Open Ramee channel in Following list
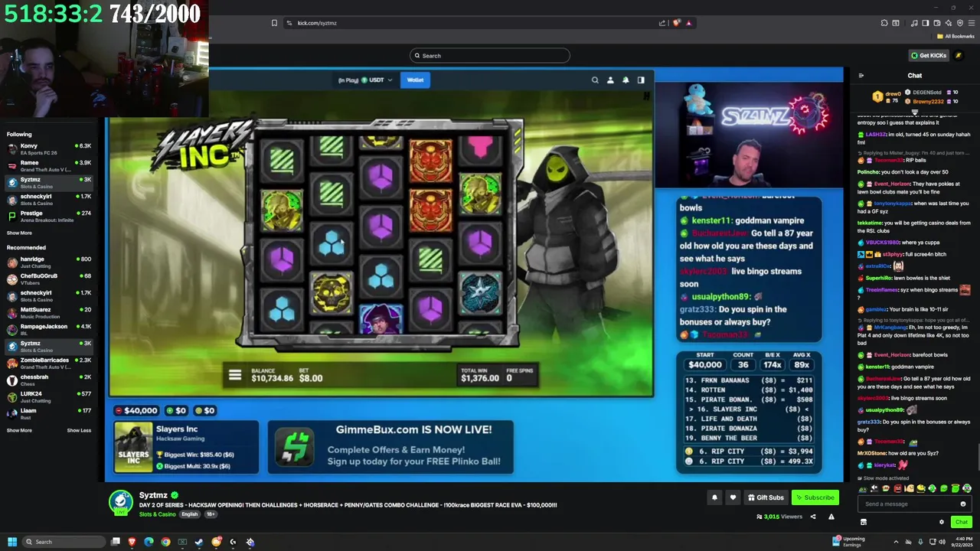Screen dimensions: 980x551 49,165
